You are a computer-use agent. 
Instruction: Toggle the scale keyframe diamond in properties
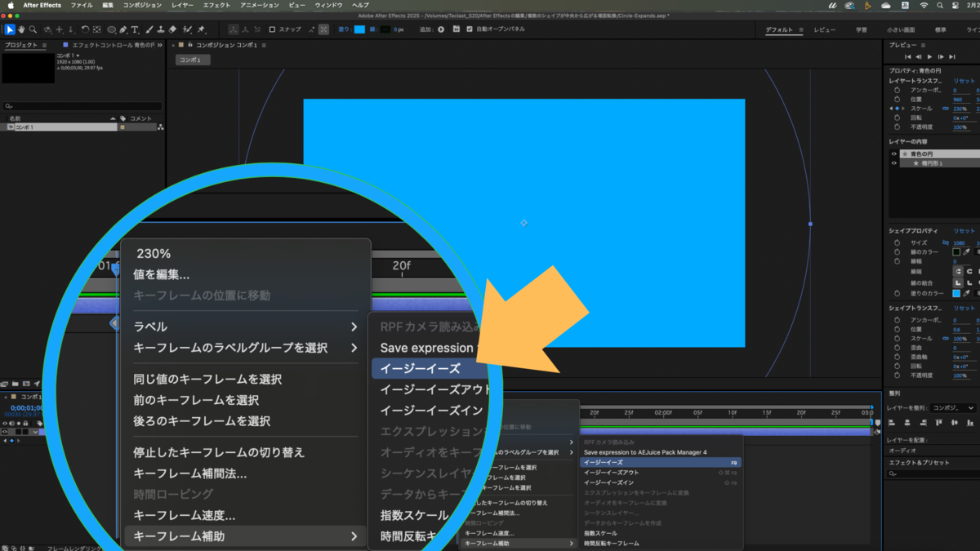click(x=897, y=109)
